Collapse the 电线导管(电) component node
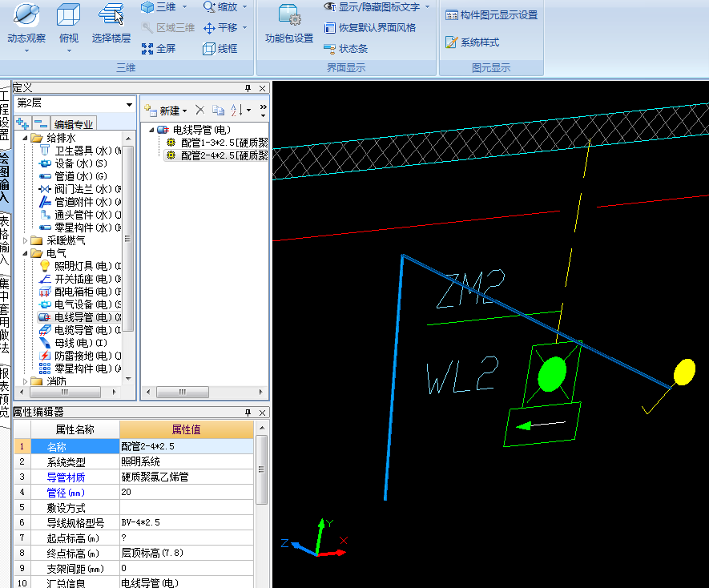709x588 pixels. pos(151,131)
